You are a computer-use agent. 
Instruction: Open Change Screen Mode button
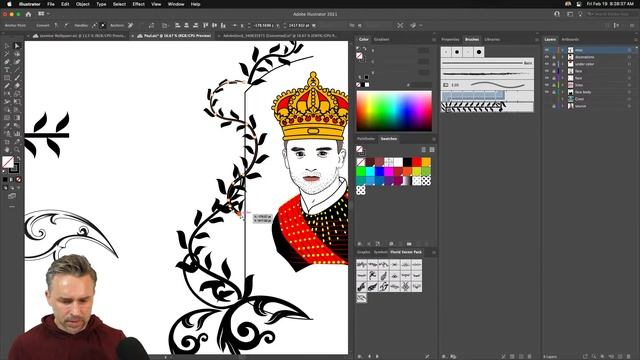pyautogui.click(x=12, y=196)
